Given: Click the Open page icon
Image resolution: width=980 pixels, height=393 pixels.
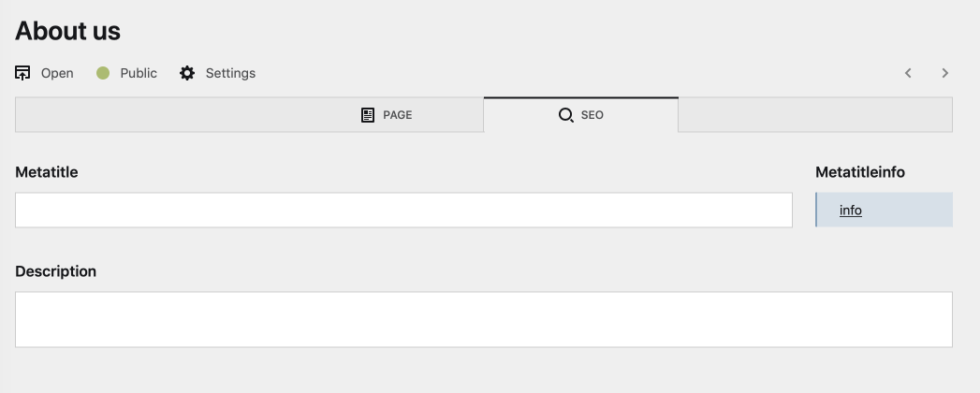Looking at the screenshot, I should (23, 73).
